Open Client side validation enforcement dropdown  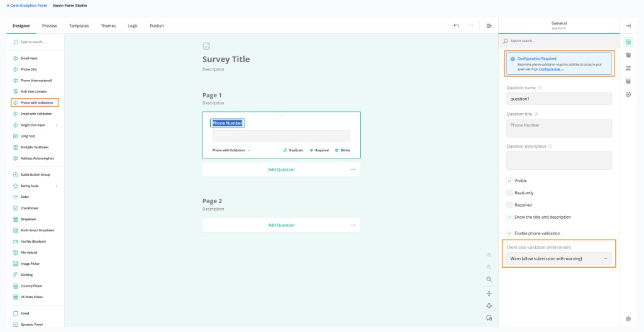559,258
